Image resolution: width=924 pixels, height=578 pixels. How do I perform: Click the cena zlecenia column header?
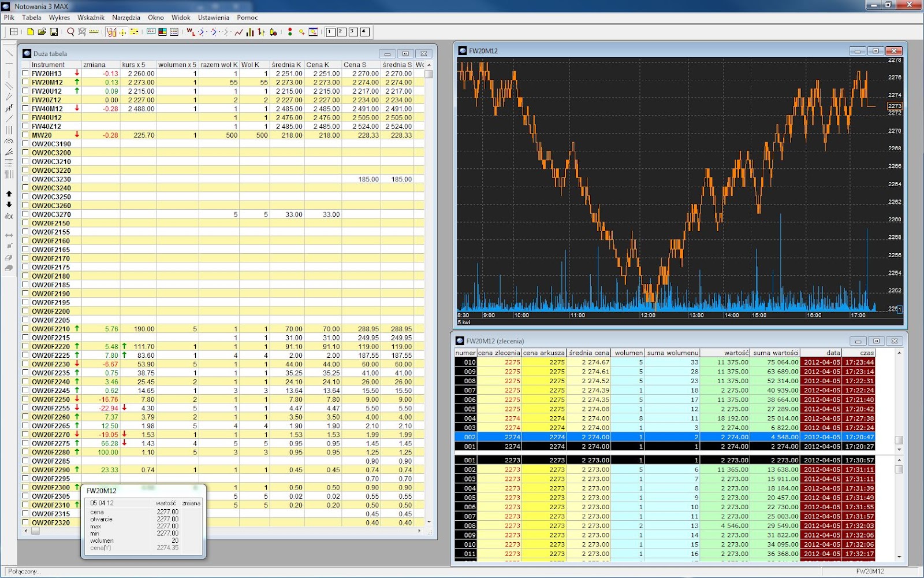pyautogui.click(x=499, y=353)
